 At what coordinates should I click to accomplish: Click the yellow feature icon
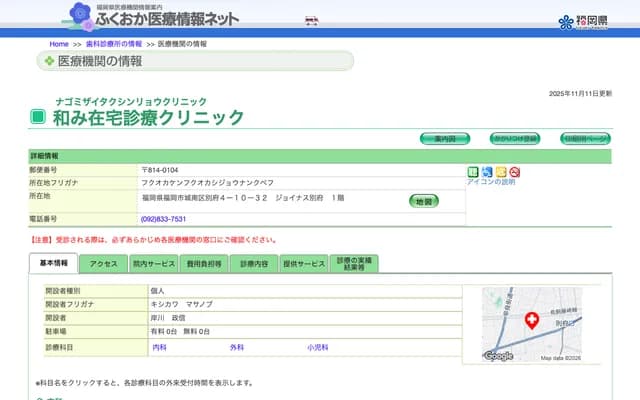[501, 172]
